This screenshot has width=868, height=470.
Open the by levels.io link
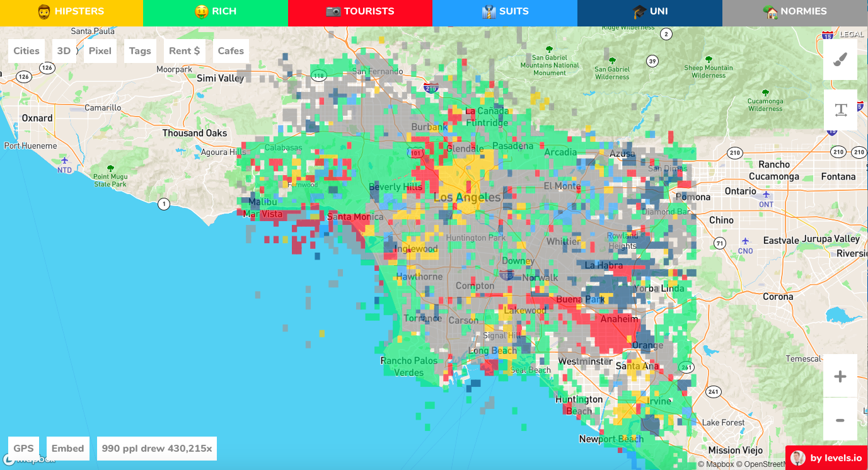826,458
